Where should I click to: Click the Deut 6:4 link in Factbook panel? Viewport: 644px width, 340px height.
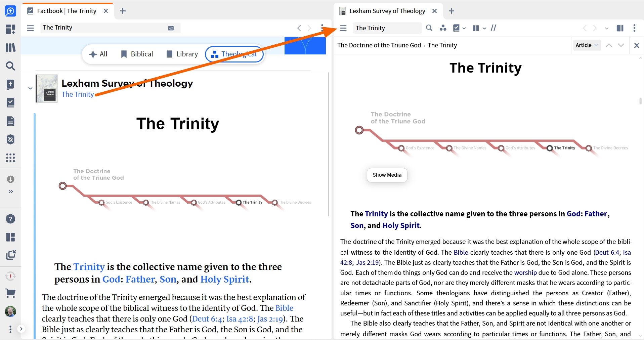[207, 319]
